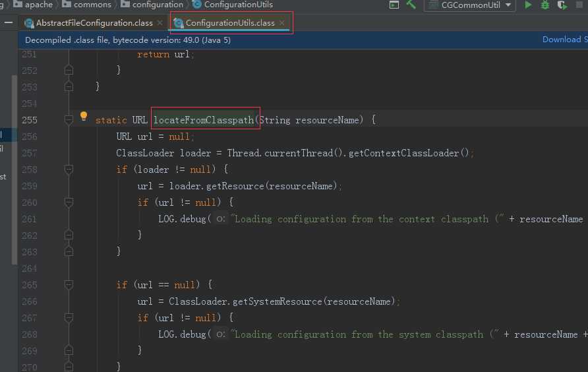Click the left tool window scrollbar

coord(15,170)
